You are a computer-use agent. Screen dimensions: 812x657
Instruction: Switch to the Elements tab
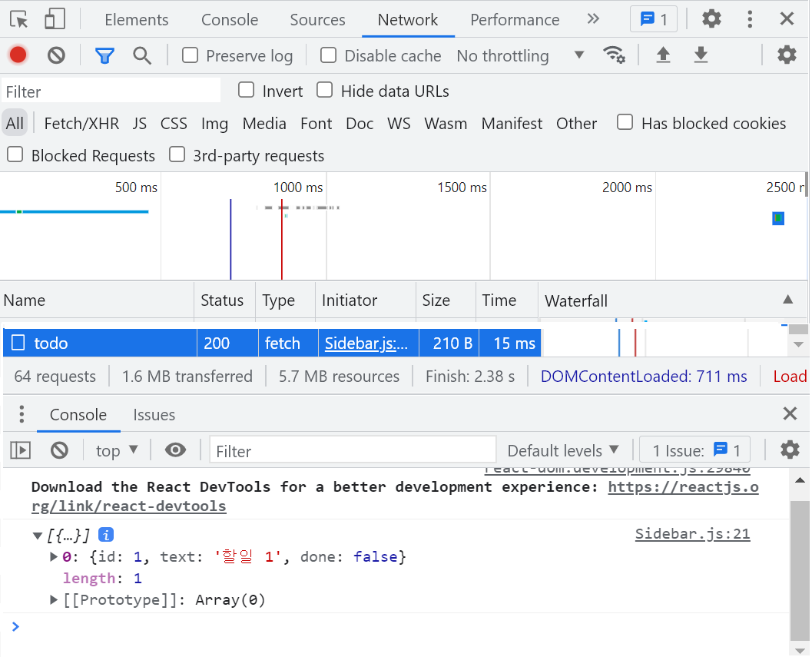pos(137,20)
